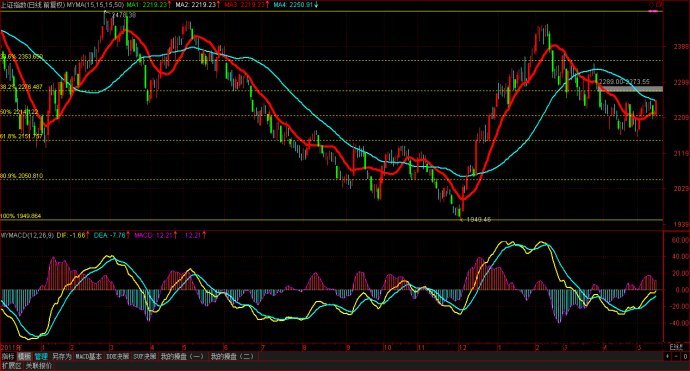
Task: Click the 2478.38 high price marker
Action: coord(124,15)
